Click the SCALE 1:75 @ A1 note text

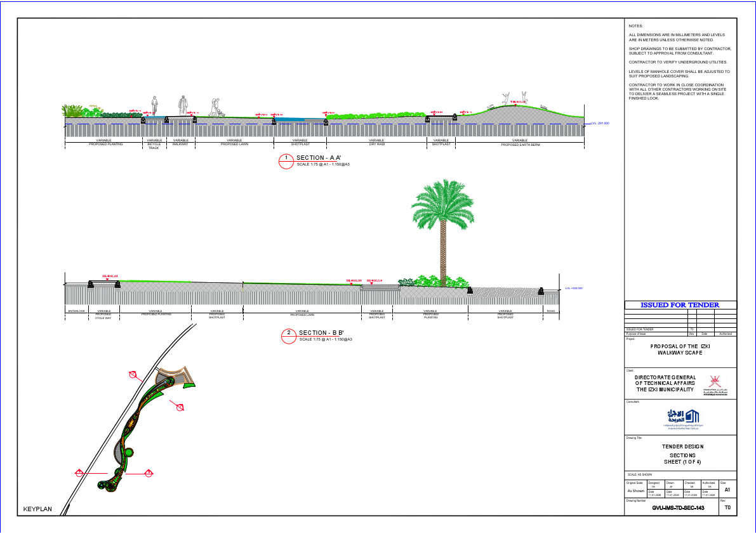tap(322, 164)
